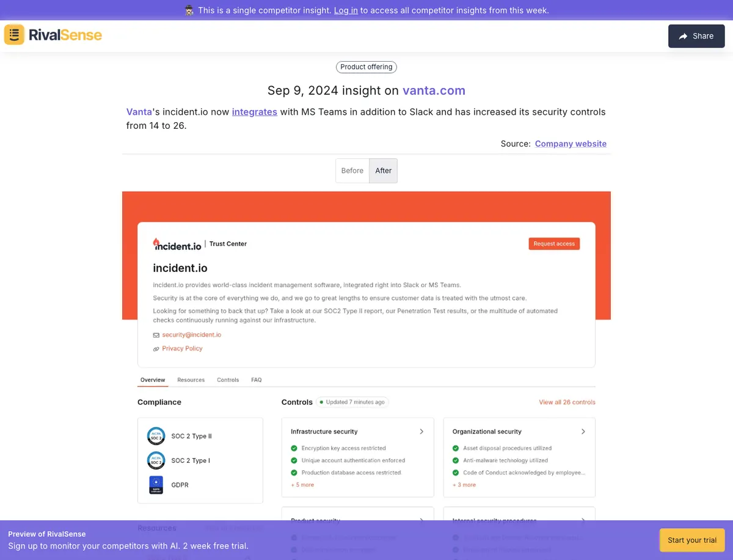Click green check for Asset disposal procedures utilized
The width and height of the screenshot is (733, 560).
pos(456,448)
